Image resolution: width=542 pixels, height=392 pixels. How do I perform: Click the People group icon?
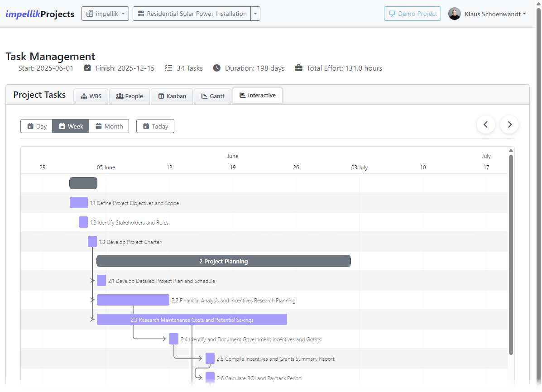[x=120, y=96]
